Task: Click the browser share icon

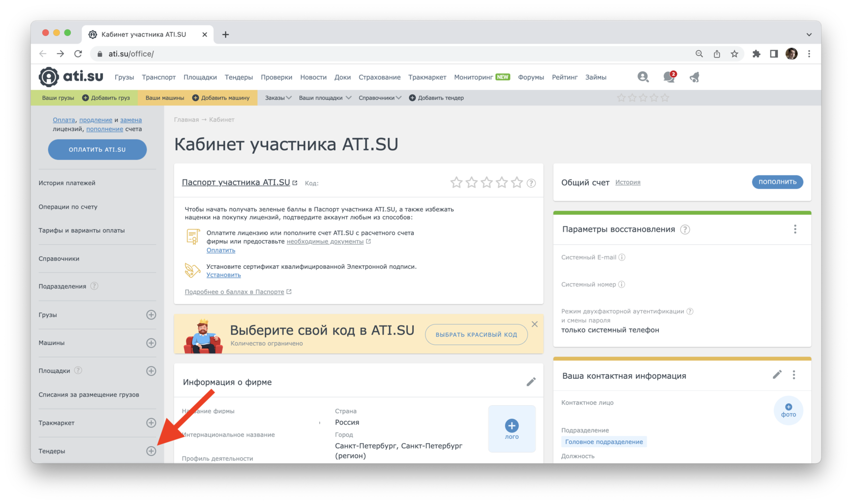Action: pos(717,54)
